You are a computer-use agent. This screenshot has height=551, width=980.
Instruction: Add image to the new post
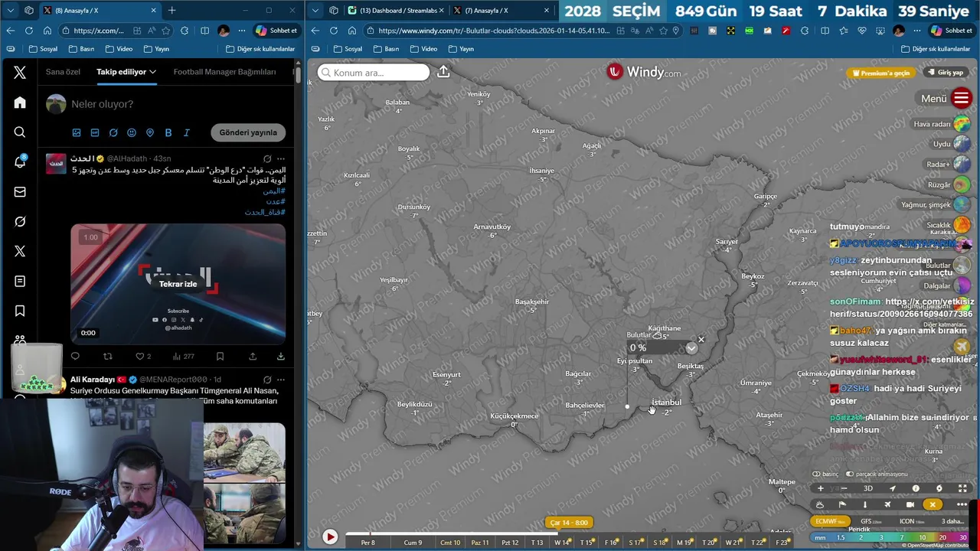point(77,132)
